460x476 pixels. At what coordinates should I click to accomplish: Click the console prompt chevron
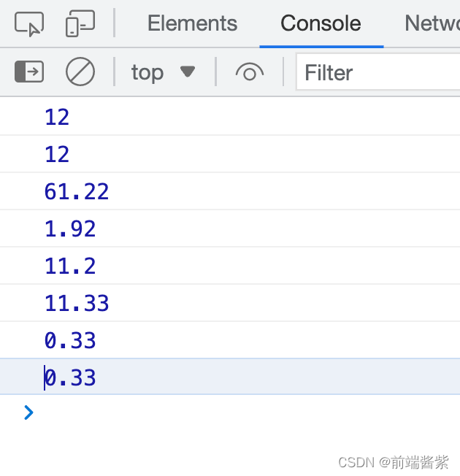28,412
